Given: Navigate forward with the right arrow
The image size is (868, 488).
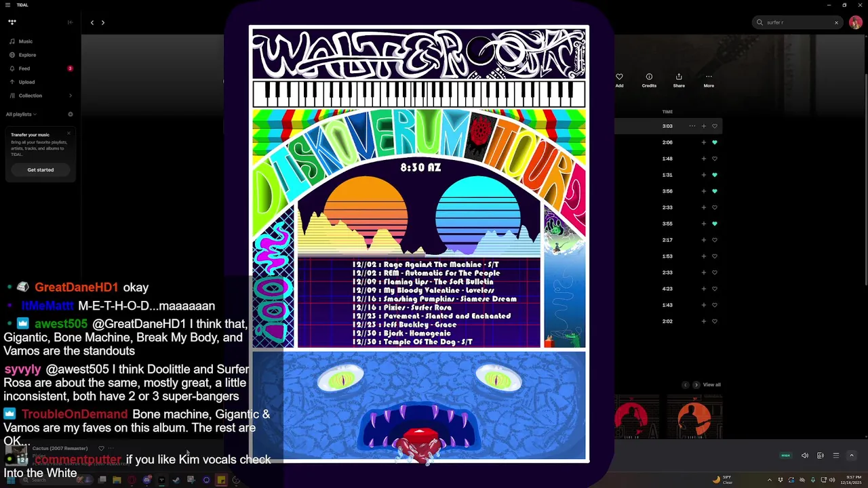Looking at the screenshot, I should click(x=103, y=22).
